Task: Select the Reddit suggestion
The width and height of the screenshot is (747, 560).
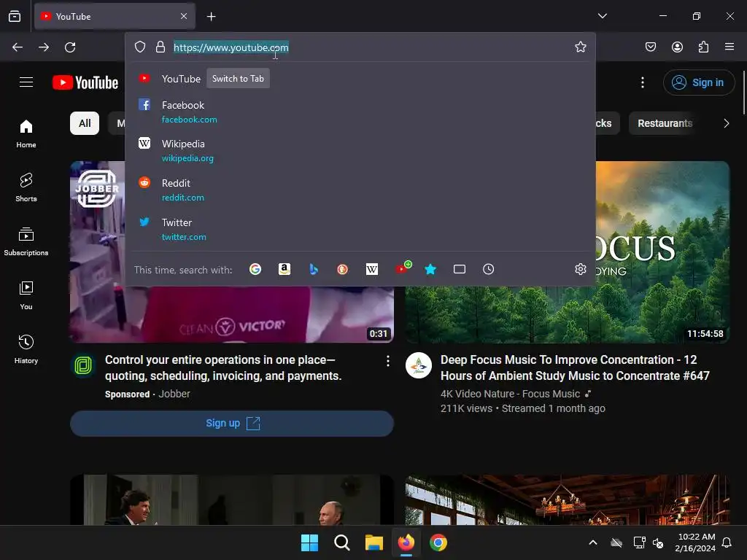Action: 360,190
